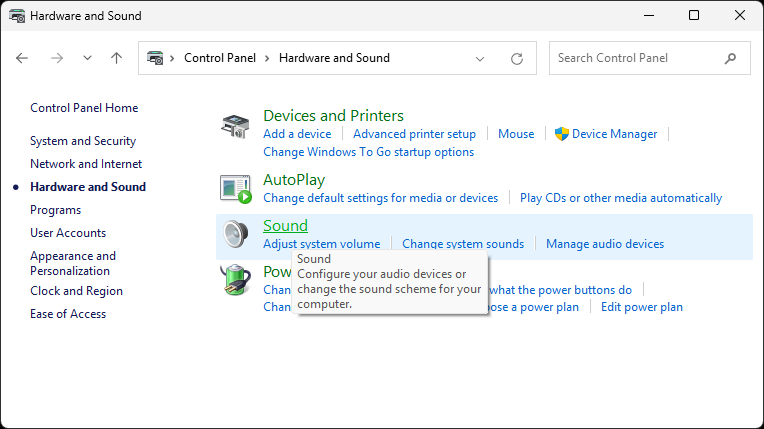Screen dimensions: 764x429
Task: Go to Control Panel Home
Action: coord(84,108)
